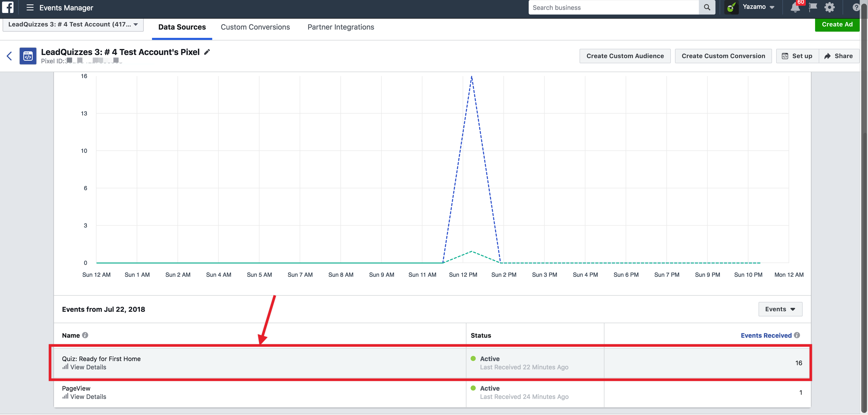Open the Events dropdown filter

coord(780,309)
